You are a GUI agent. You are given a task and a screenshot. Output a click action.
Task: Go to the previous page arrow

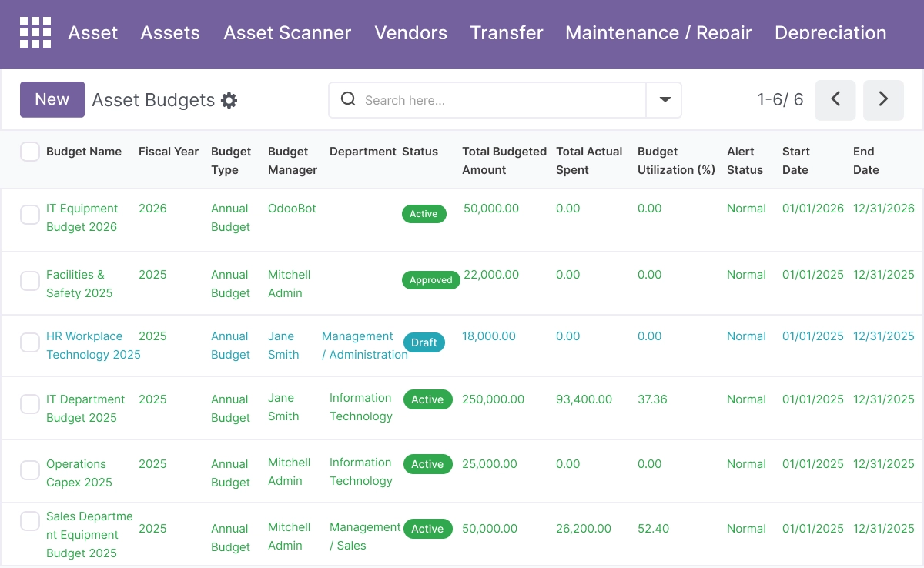coord(835,100)
